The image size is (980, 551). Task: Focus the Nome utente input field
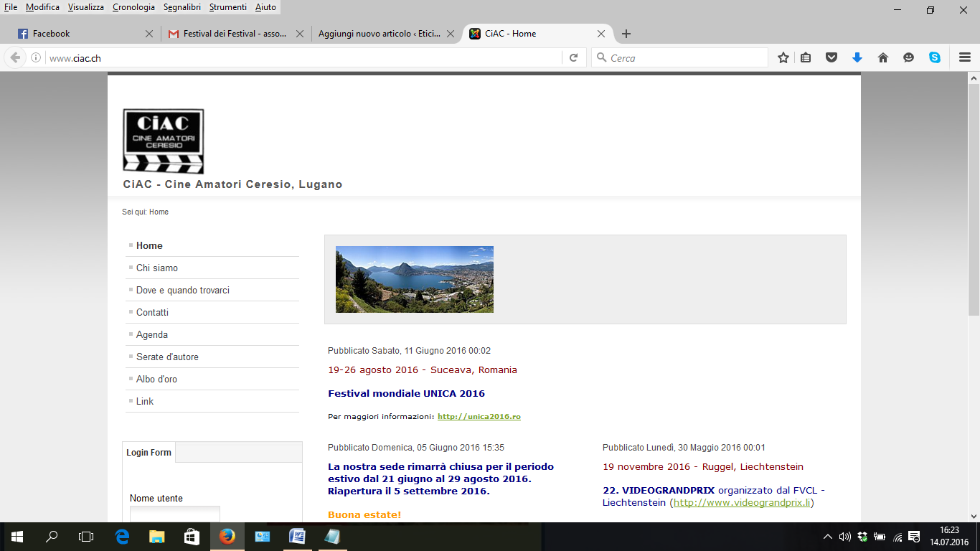pyautogui.click(x=175, y=514)
